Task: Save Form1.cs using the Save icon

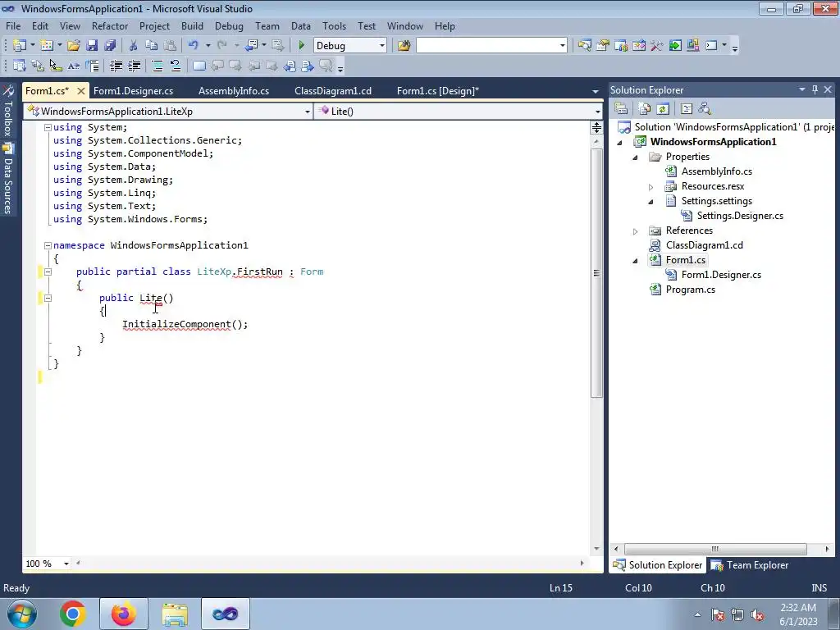Action: pyautogui.click(x=92, y=46)
